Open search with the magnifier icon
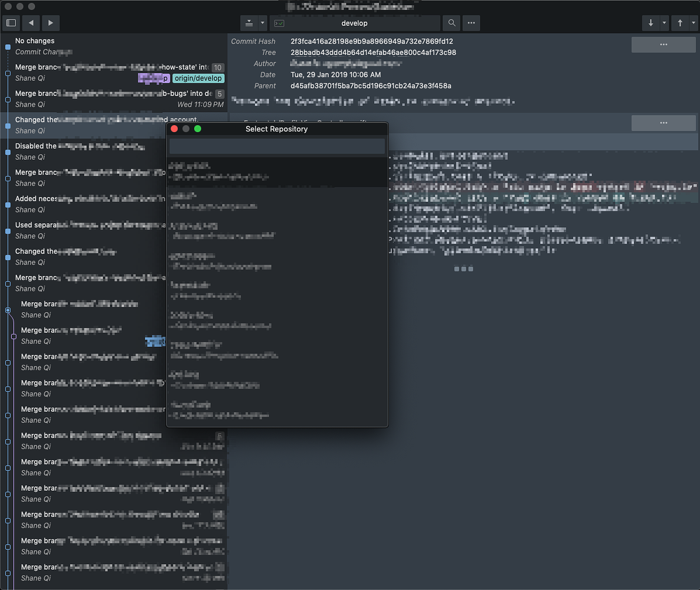700x590 pixels. click(452, 23)
